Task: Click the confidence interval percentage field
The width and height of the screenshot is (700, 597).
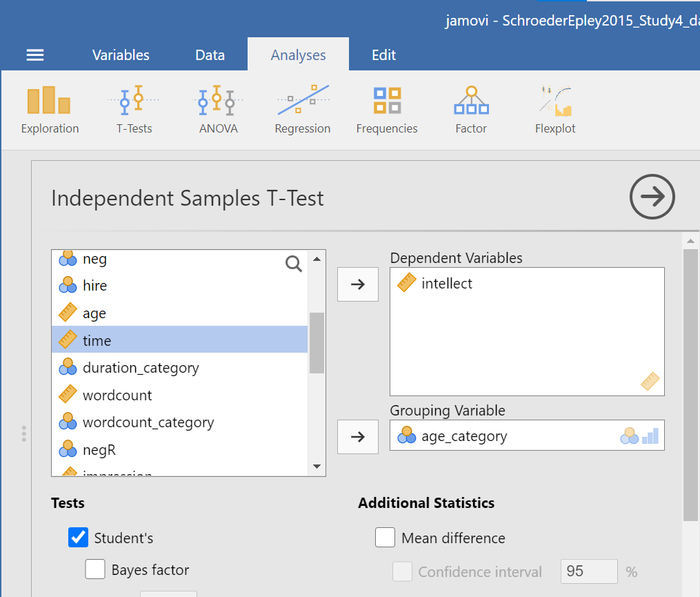Action: click(x=588, y=571)
